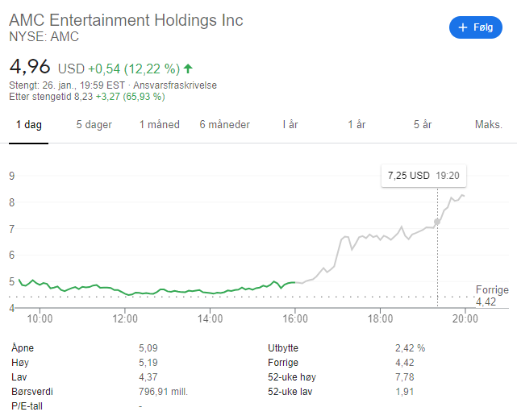Click the 12:00 time axis label
The height and width of the screenshot is (420, 517).
[x=125, y=318]
